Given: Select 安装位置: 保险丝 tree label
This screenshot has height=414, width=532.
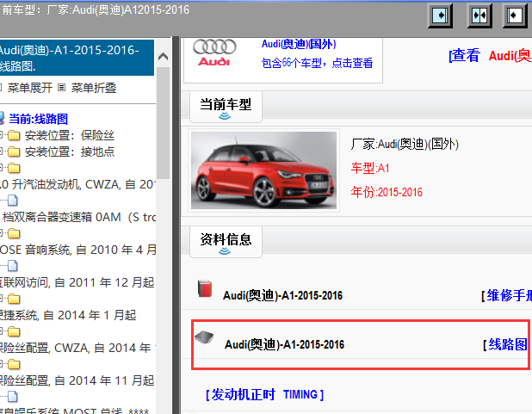Looking at the screenshot, I should [70, 136].
